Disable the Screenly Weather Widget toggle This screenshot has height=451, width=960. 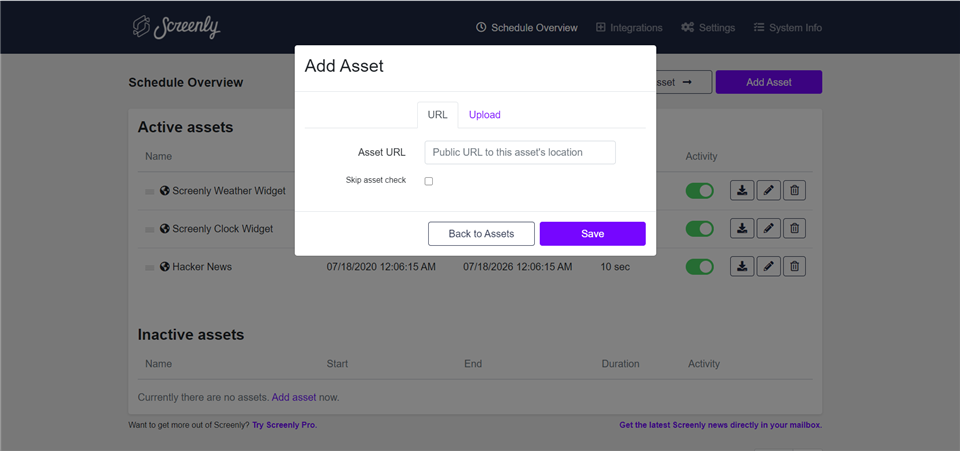699,191
